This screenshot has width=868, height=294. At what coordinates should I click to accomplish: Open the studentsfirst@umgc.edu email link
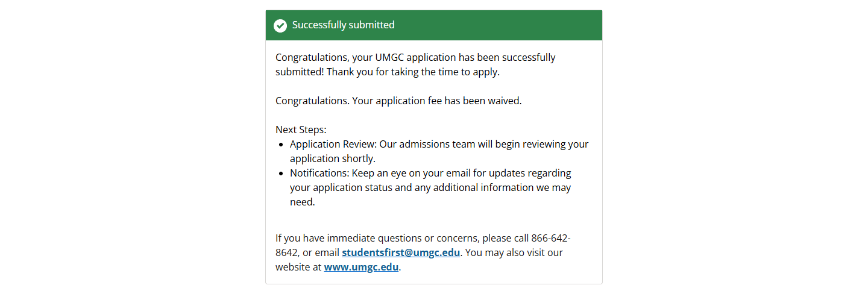tap(401, 252)
